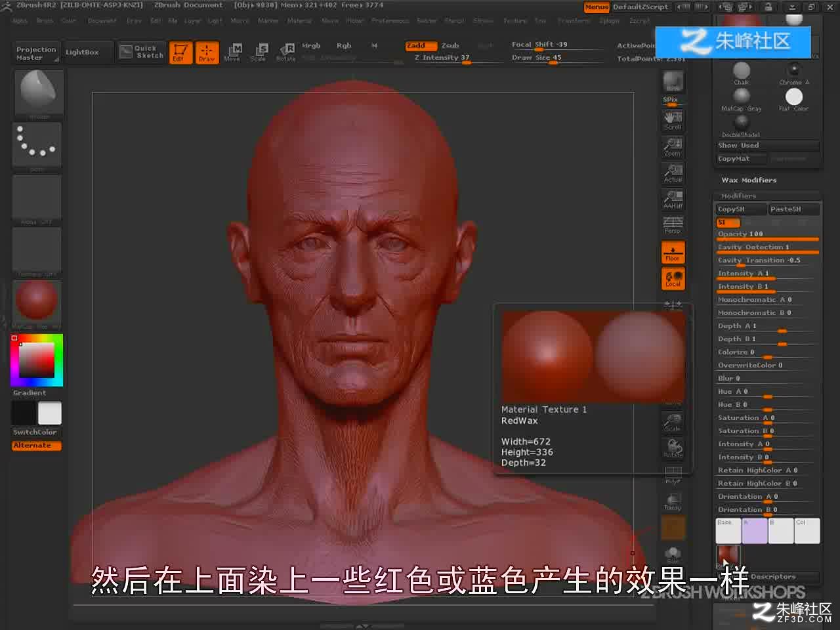The height and width of the screenshot is (630, 840).
Task: Select the S1 shader slot
Action: pos(728,222)
